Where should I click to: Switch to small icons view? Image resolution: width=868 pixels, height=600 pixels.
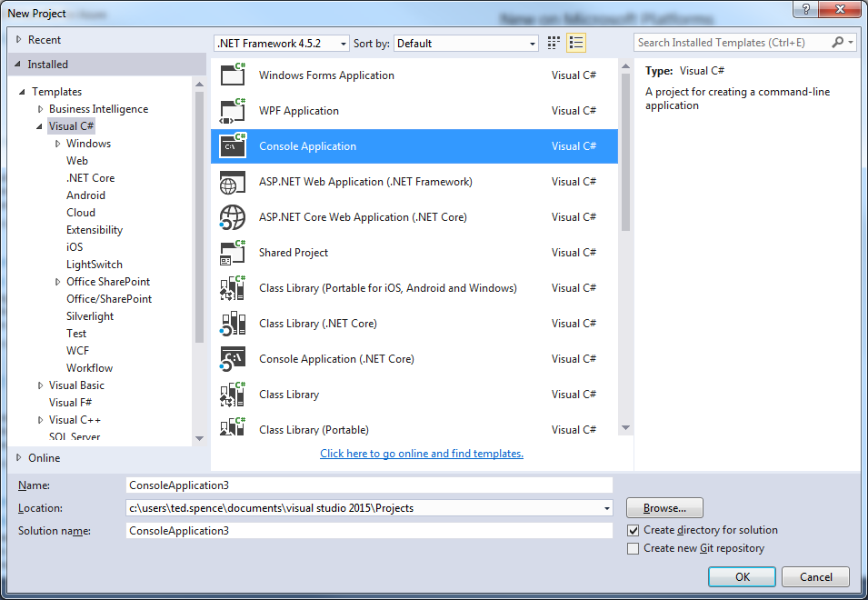(x=554, y=44)
